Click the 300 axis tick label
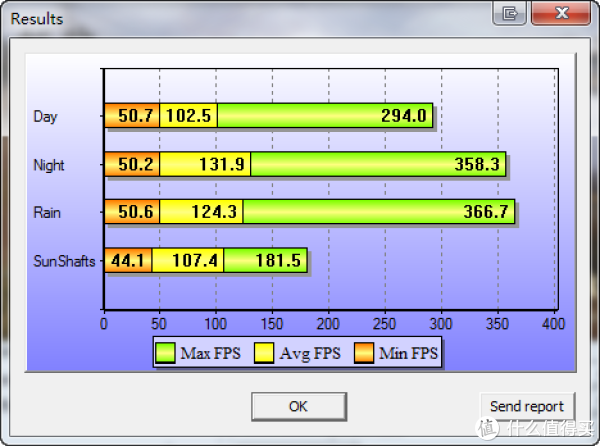The image size is (600, 446). tap(441, 324)
